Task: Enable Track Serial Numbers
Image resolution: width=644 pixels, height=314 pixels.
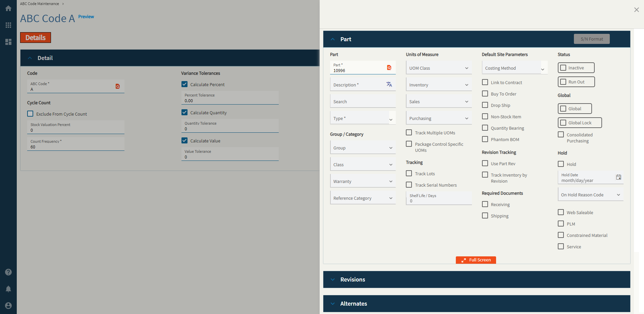Action: 409,185
